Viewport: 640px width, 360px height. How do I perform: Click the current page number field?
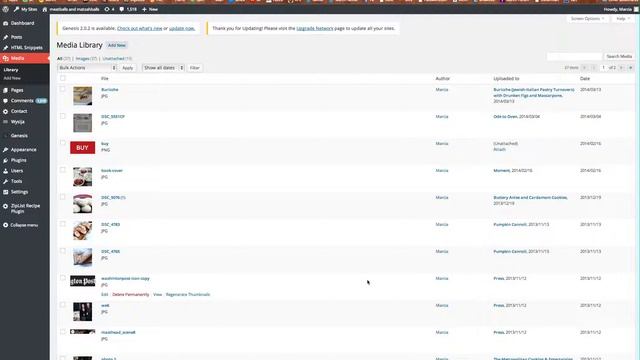point(603,68)
